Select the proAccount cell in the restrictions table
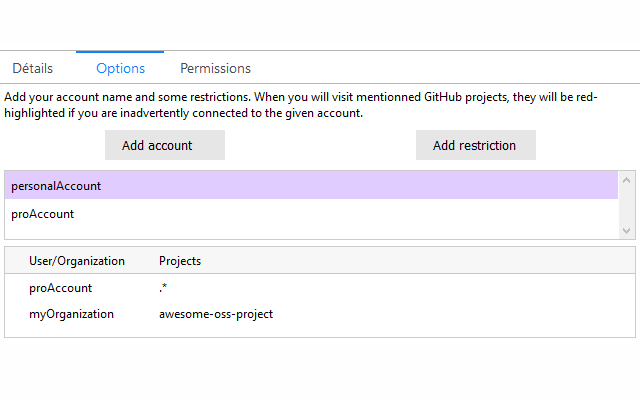 [60, 288]
